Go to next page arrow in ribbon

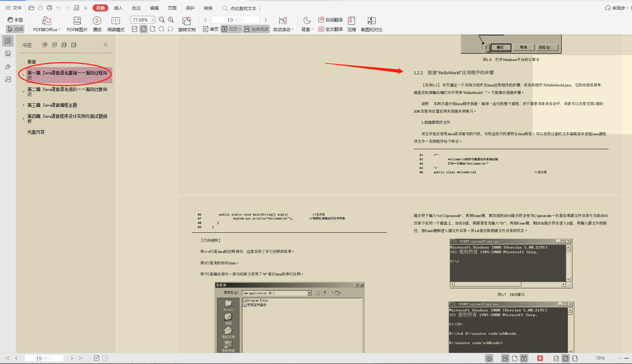tap(266, 20)
